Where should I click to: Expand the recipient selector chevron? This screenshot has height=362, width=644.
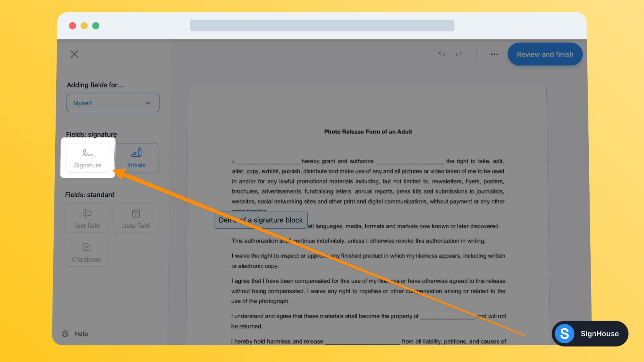148,103
